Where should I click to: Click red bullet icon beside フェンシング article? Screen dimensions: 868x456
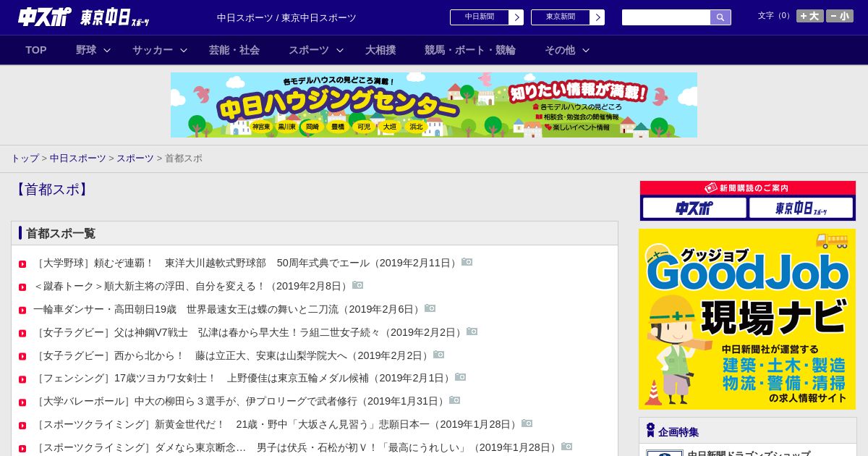(22, 379)
